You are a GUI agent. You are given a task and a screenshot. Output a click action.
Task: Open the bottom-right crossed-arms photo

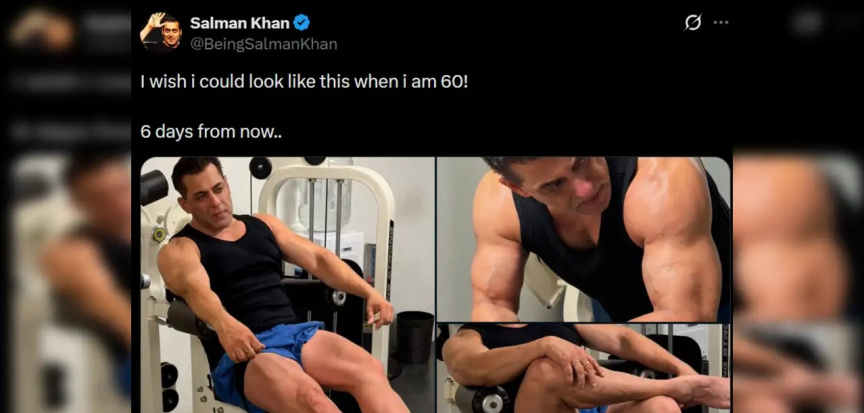click(x=583, y=368)
